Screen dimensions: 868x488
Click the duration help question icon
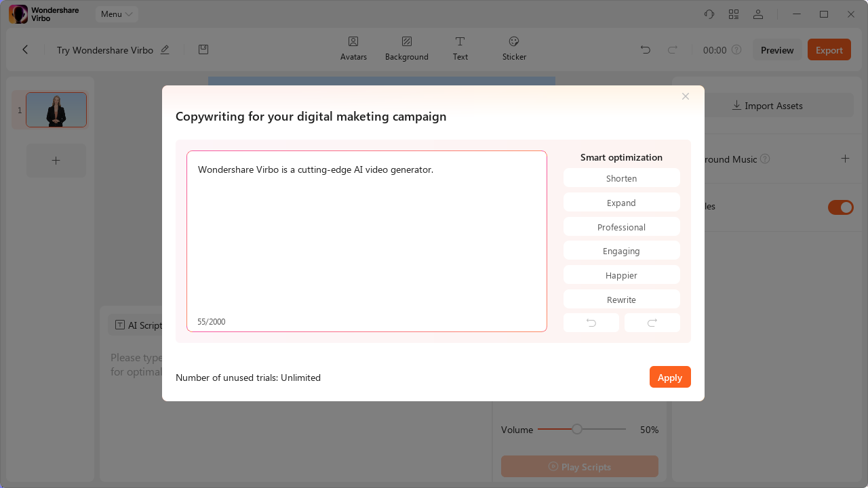736,49
